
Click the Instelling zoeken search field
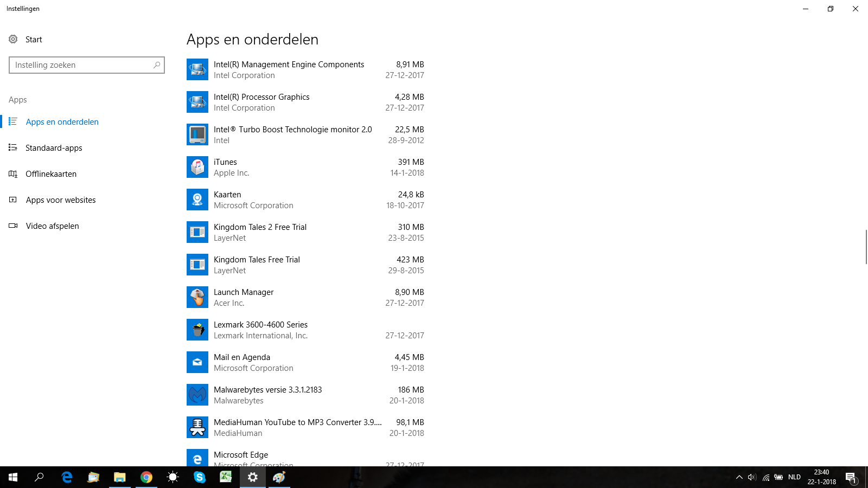point(87,65)
